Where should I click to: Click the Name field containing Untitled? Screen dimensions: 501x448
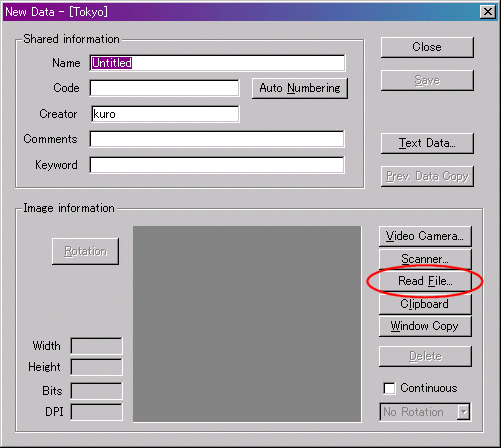[217, 63]
